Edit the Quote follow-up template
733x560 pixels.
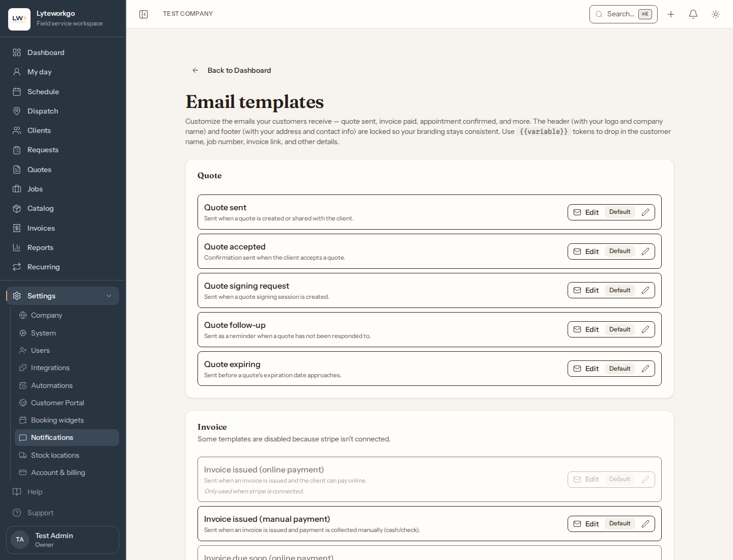(x=611, y=329)
